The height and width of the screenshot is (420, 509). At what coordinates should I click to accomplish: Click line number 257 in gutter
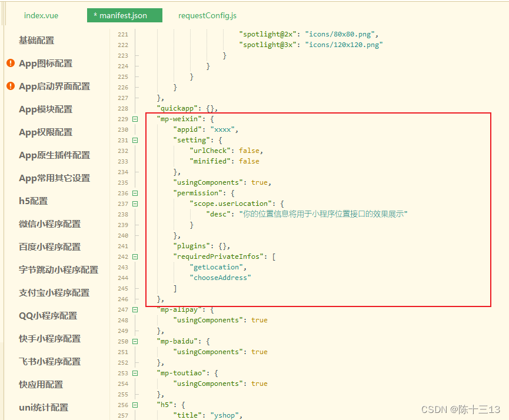tap(123, 415)
